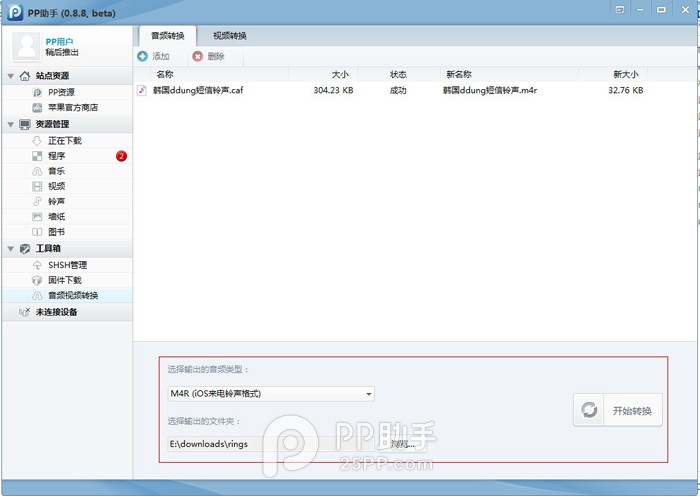Image resolution: width=700 pixels, height=496 pixels.
Task: Select file 韩国ddung短信铃声.caf
Action: click(198, 91)
